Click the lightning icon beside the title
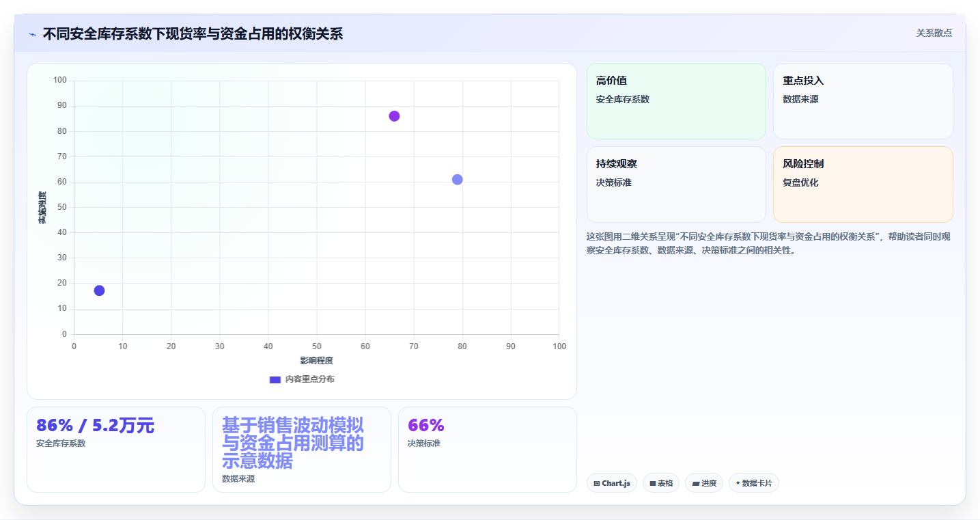980x520 pixels. pos(32,34)
